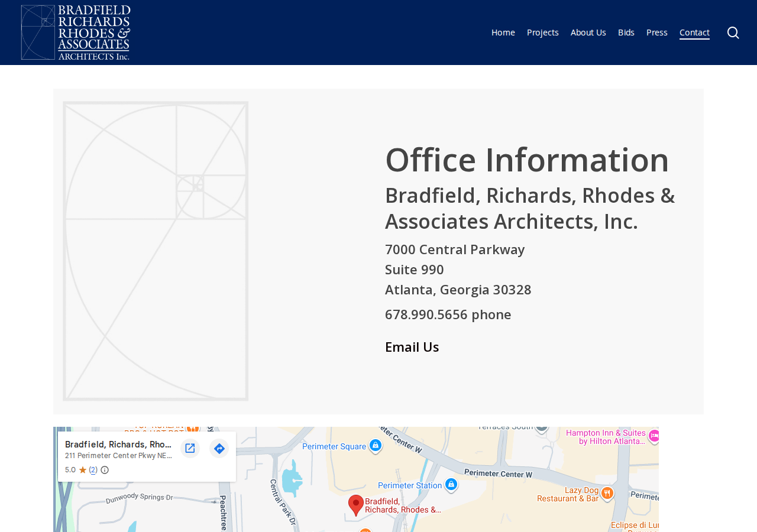Click the Atlanta, Georgia 30328 text

458,290
